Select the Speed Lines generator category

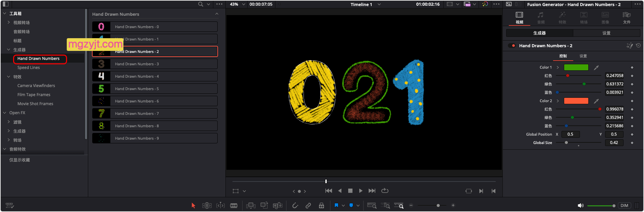[x=29, y=68]
